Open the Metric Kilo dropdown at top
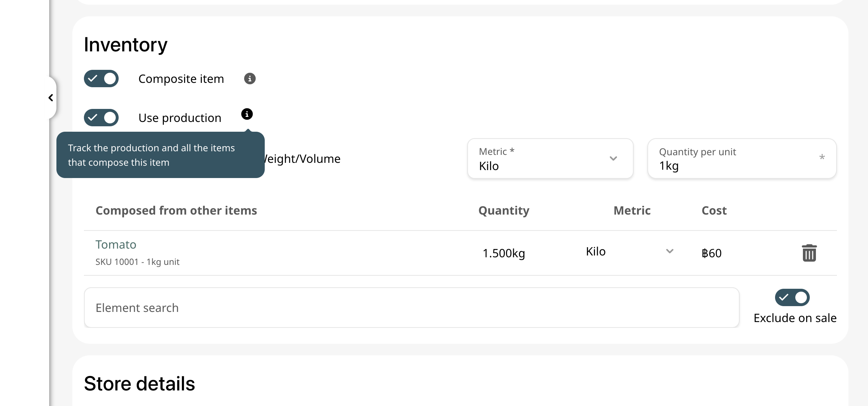The width and height of the screenshot is (868, 406). click(550, 158)
